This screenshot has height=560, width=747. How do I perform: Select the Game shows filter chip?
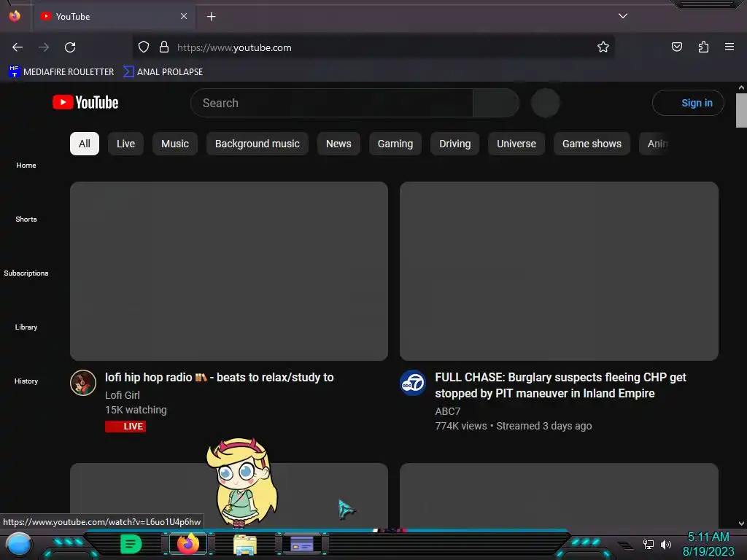click(x=592, y=144)
